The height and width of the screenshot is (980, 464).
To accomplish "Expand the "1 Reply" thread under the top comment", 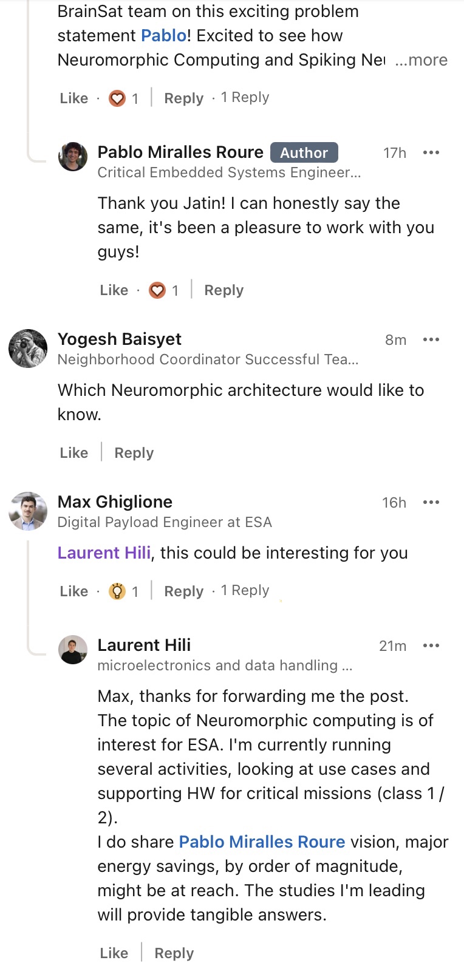I will 245,97.
